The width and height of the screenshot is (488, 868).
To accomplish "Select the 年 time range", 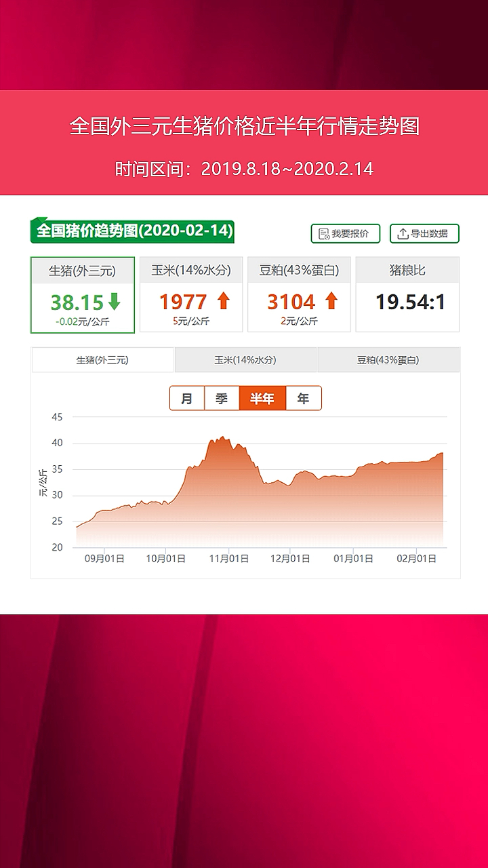I will [x=303, y=399].
